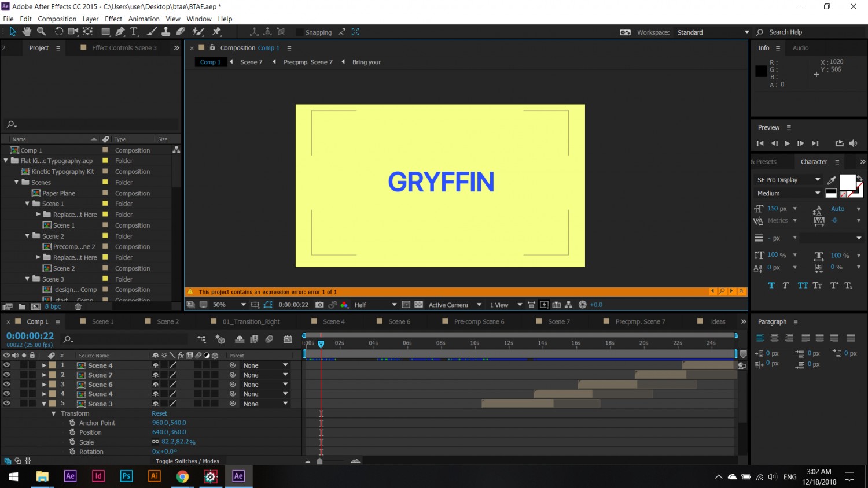The width and height of the screenshot is (868, 488).
Task: Open the SF Pro Display font dropdown
Action: coord(788,180)
